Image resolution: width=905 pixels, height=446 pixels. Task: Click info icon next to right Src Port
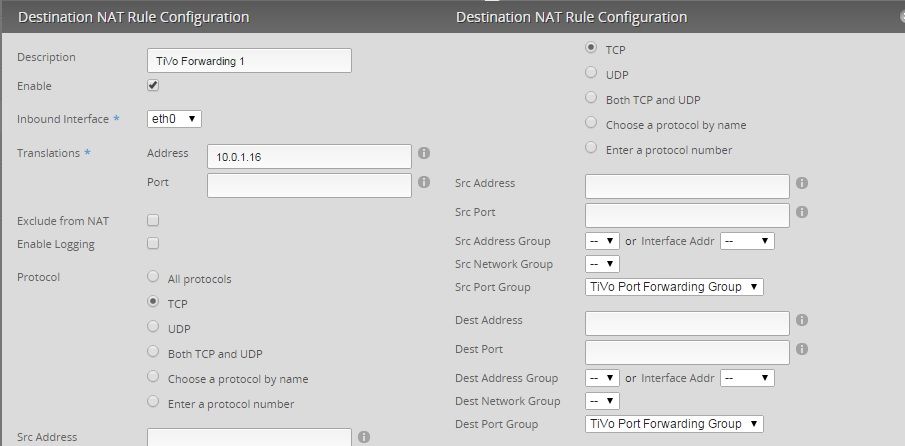pyautogui.click(x=802, y=212)
